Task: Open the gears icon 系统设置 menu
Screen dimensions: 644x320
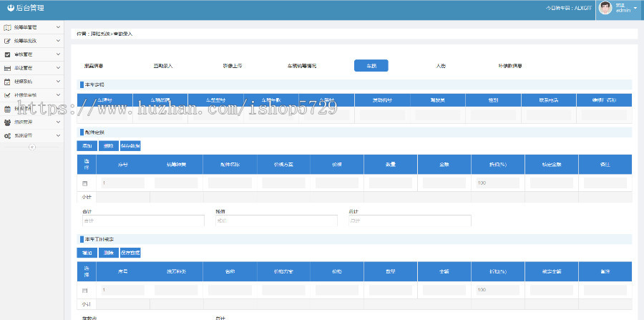Action: (7, 135)
